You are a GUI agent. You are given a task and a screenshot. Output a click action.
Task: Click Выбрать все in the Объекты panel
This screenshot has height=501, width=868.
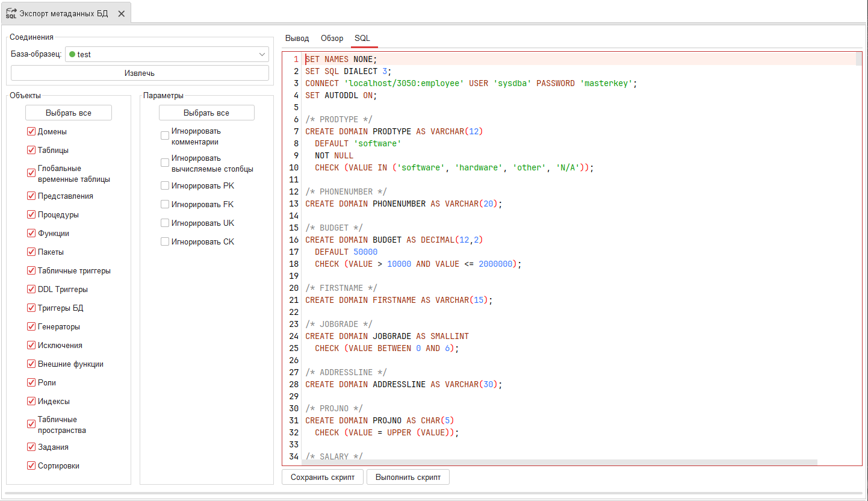[68, 112]
